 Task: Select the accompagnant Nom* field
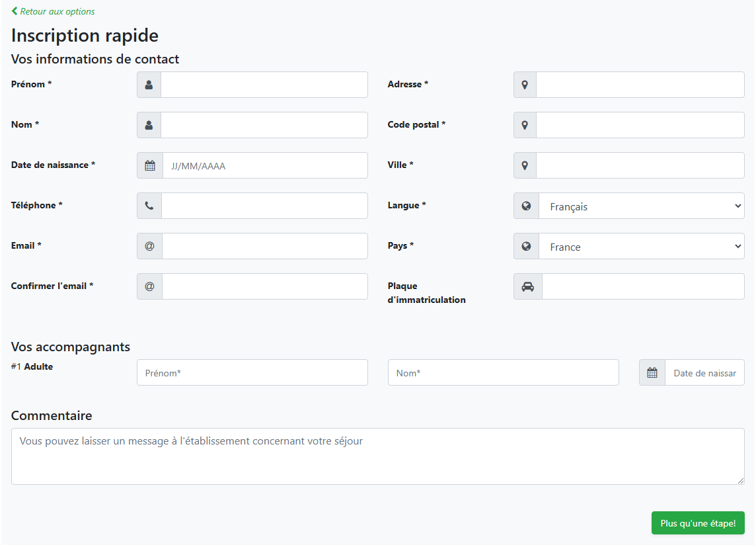point(503,372)
